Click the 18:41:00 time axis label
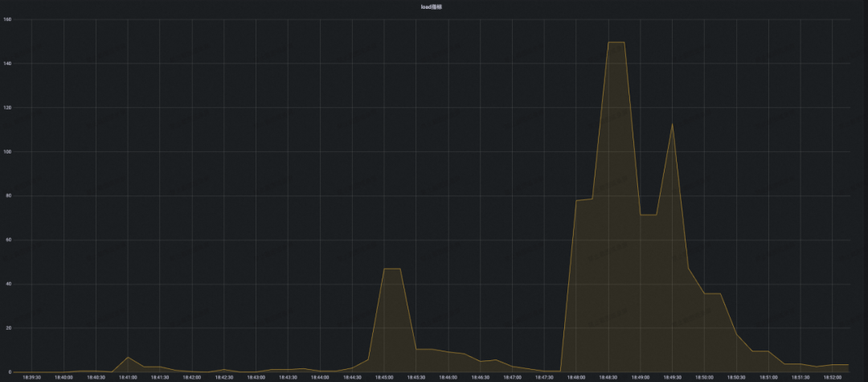 (x=128, y=377)
